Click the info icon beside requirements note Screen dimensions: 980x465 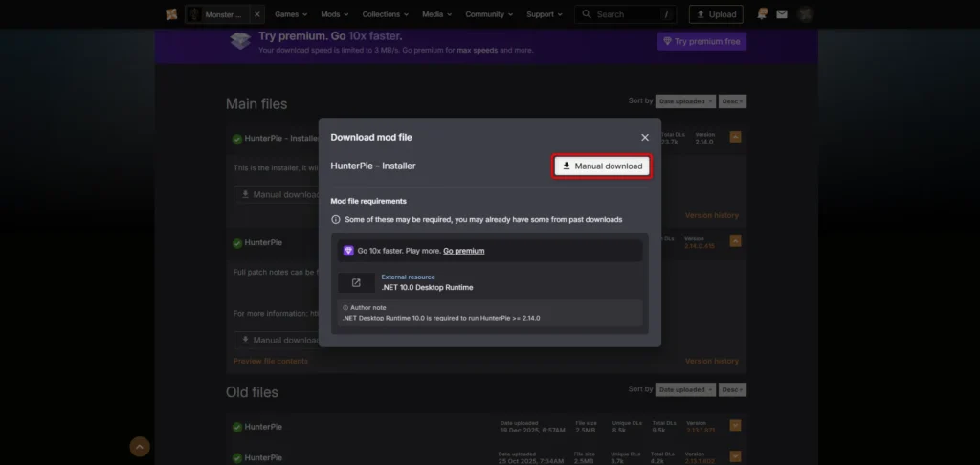(336, 220)
